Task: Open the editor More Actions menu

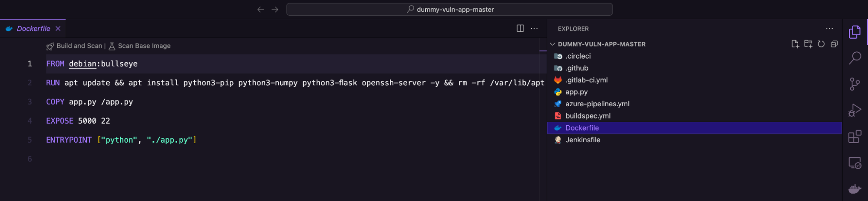Action: coord(534,28)
